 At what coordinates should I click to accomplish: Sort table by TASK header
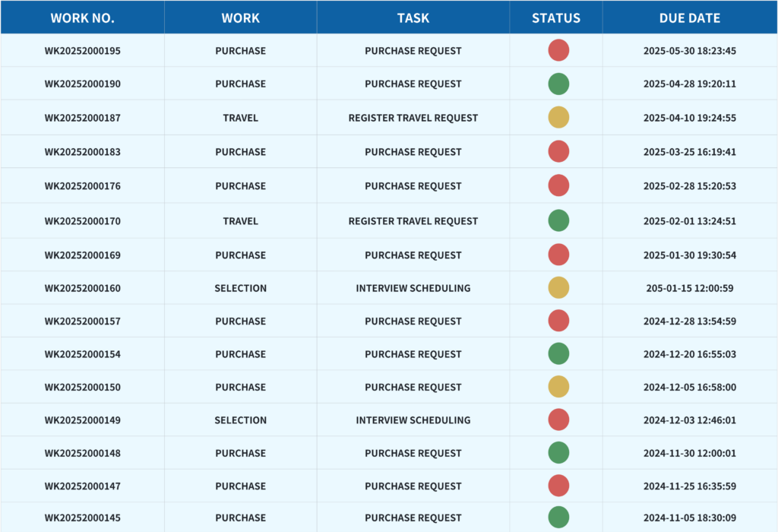coord(413,18)
